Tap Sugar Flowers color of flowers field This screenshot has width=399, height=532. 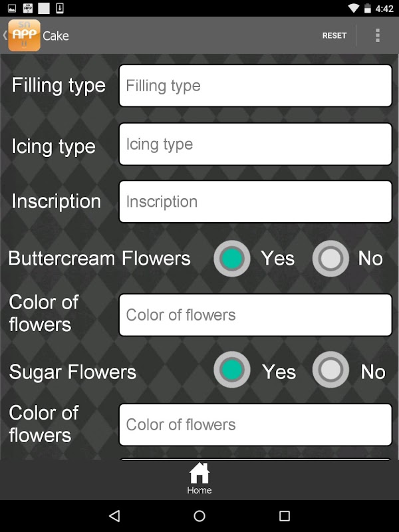[255, 424]
